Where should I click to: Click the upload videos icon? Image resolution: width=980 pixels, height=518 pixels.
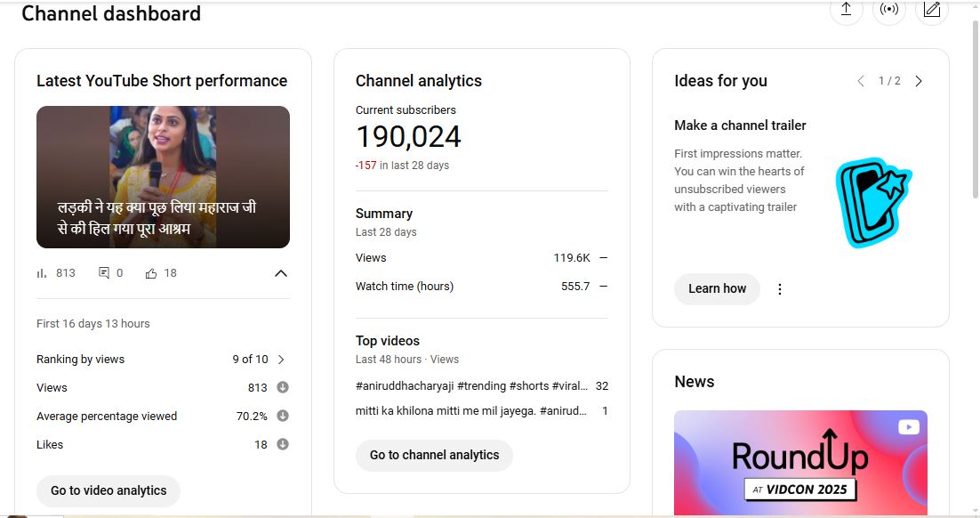pos(846,10)
